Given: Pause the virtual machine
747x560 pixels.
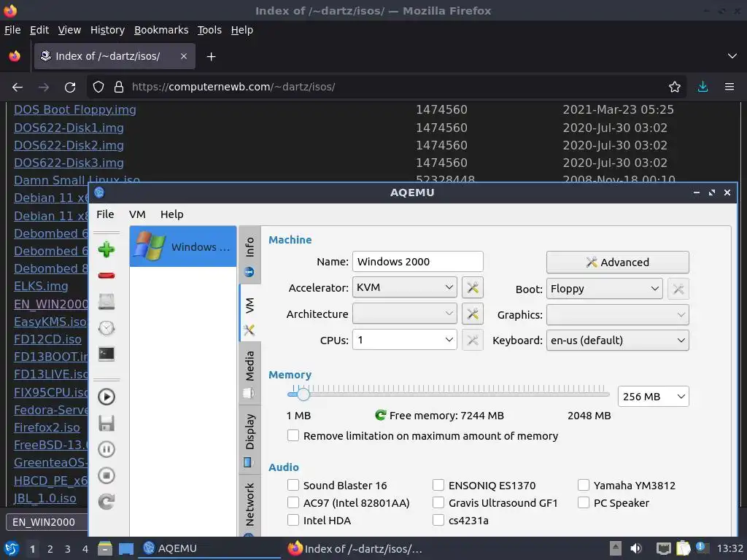Looking at the screenshot, I should (x=107, y=449).
